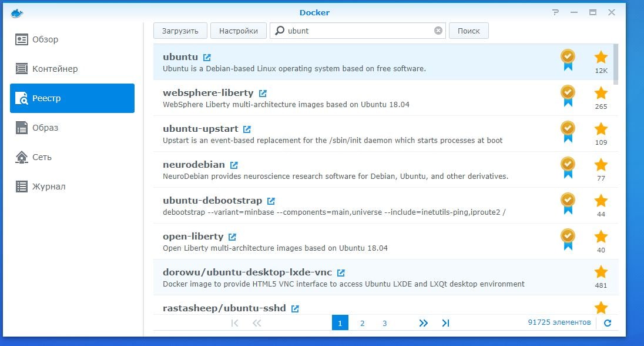
Task: Open external link icon next to ubuntu
Action: [207, 58]
